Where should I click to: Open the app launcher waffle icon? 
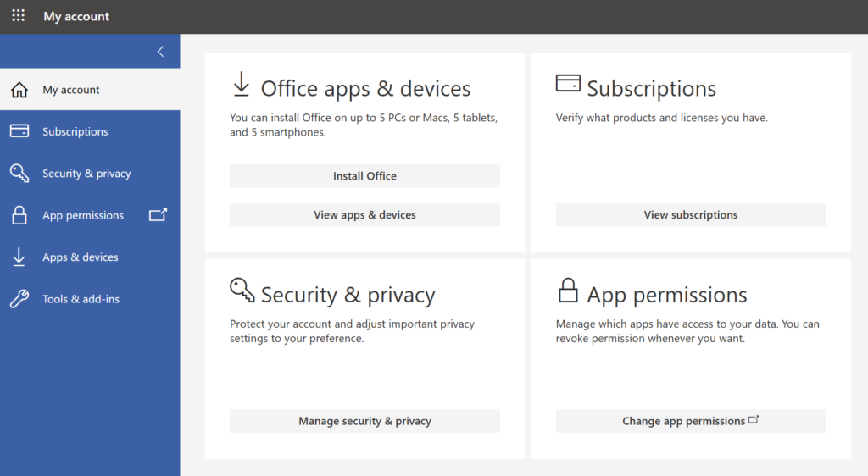19,15
